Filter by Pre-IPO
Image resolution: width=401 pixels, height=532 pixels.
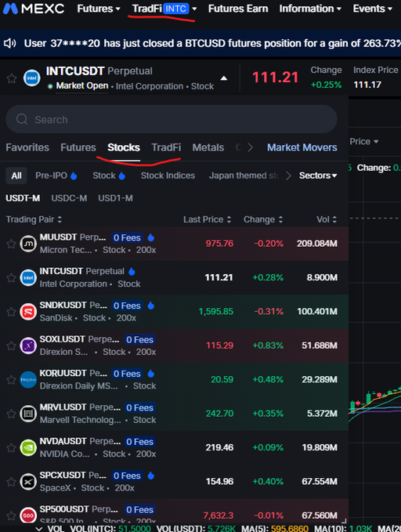click(56, 176)
